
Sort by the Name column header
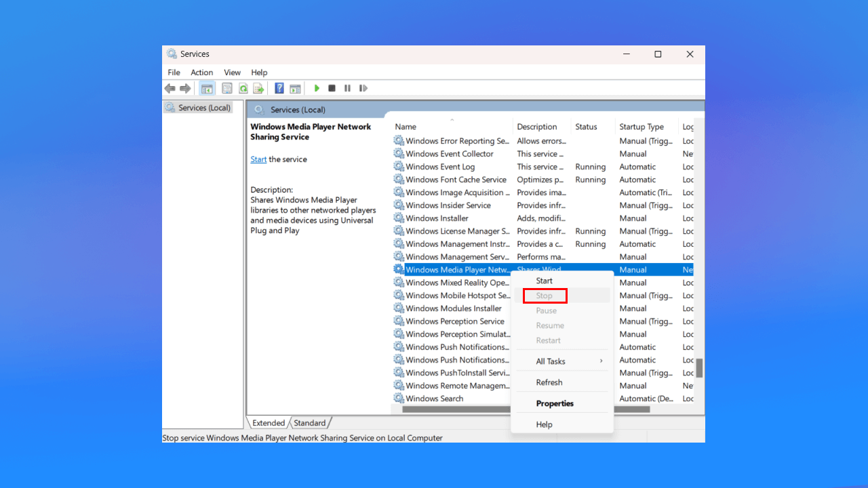[x=452, y=127]
